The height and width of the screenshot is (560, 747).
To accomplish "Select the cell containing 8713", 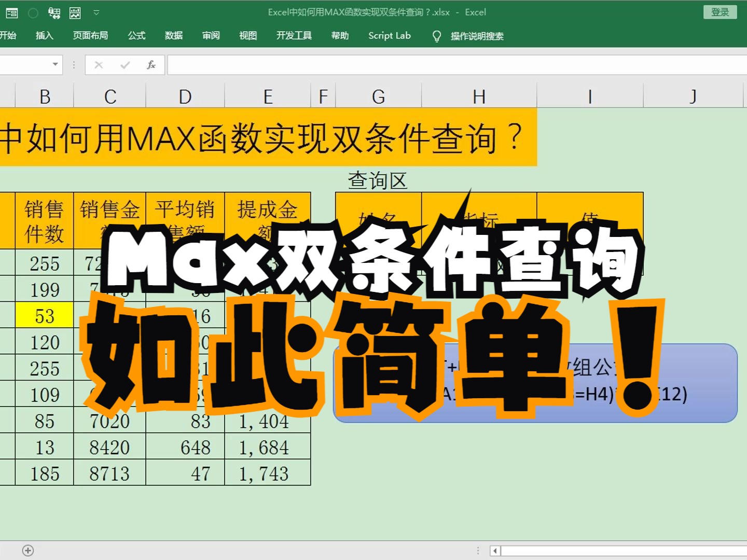I will [x=110, y=473].
